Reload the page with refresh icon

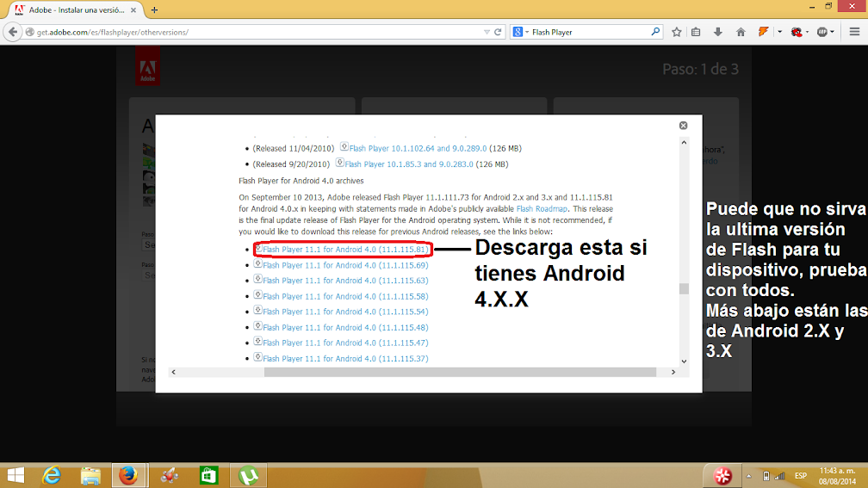(498, 32)
